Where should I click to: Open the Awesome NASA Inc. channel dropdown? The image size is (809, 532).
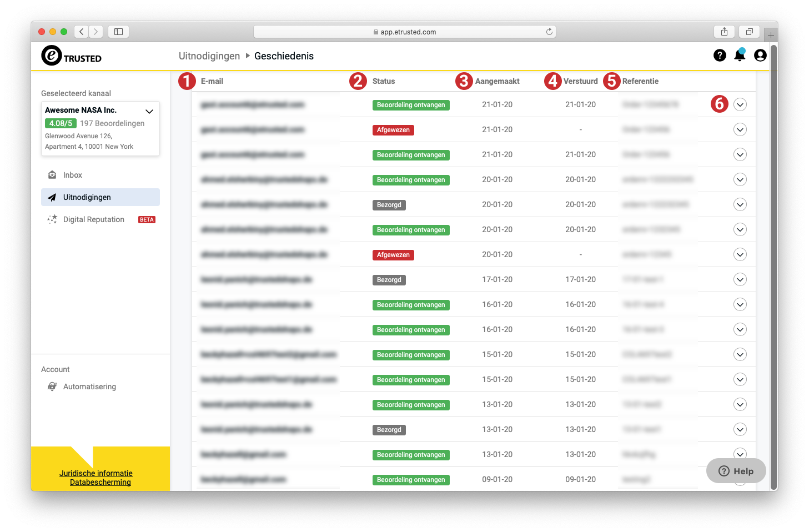[149, 111]
